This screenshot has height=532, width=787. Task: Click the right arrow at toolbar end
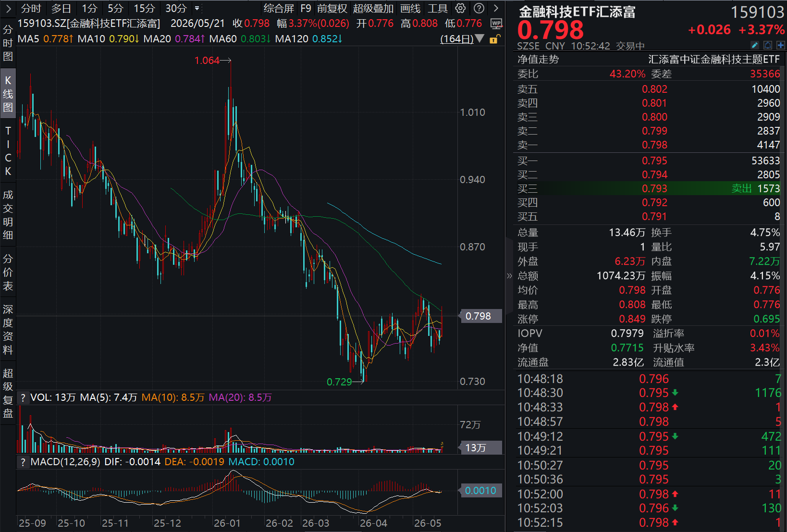click(x=496, y=8)
